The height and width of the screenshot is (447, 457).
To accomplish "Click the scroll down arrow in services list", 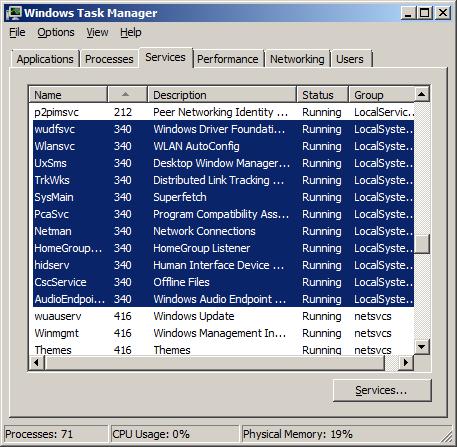I will pos(422,347).
